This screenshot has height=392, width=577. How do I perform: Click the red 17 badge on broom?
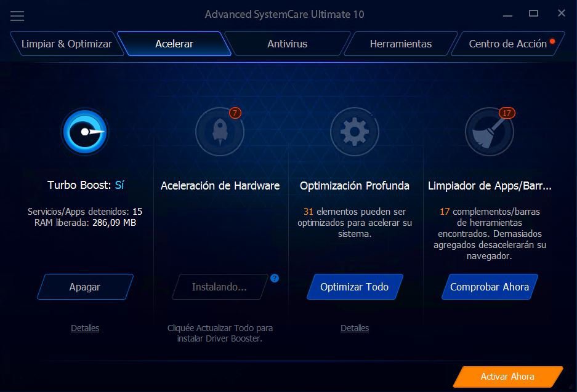[507, 113]
